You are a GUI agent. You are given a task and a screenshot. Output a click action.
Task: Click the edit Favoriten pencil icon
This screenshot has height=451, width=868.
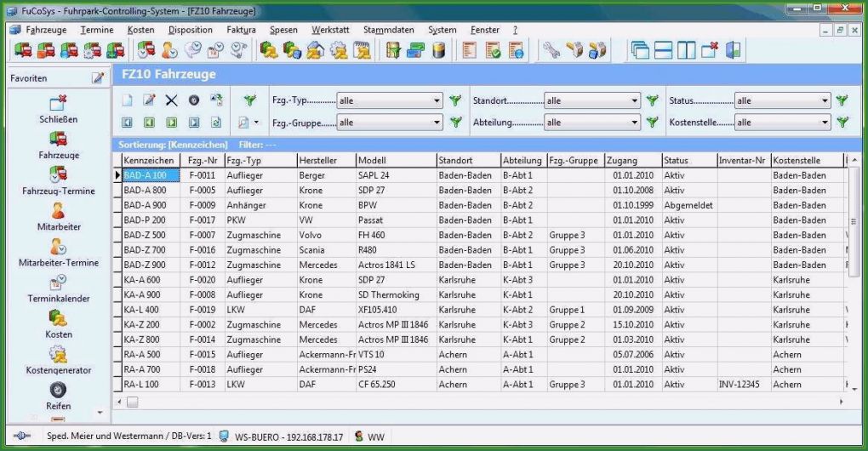(x=98, y=78)
